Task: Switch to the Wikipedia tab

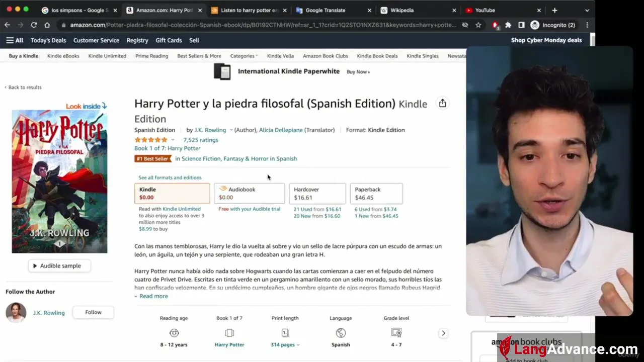Action: point(417,10)
